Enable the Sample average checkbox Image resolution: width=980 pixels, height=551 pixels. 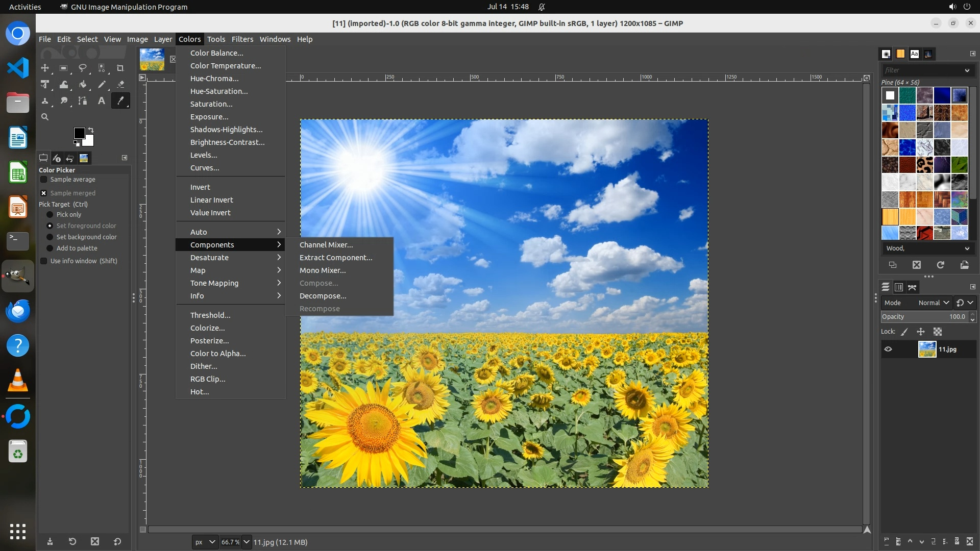point(44,180)
